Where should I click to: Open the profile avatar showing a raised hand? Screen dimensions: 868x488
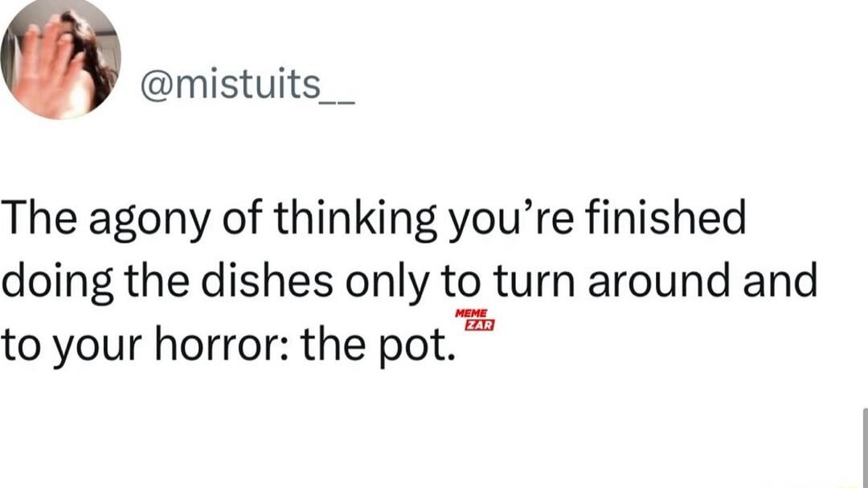point(60,58)
